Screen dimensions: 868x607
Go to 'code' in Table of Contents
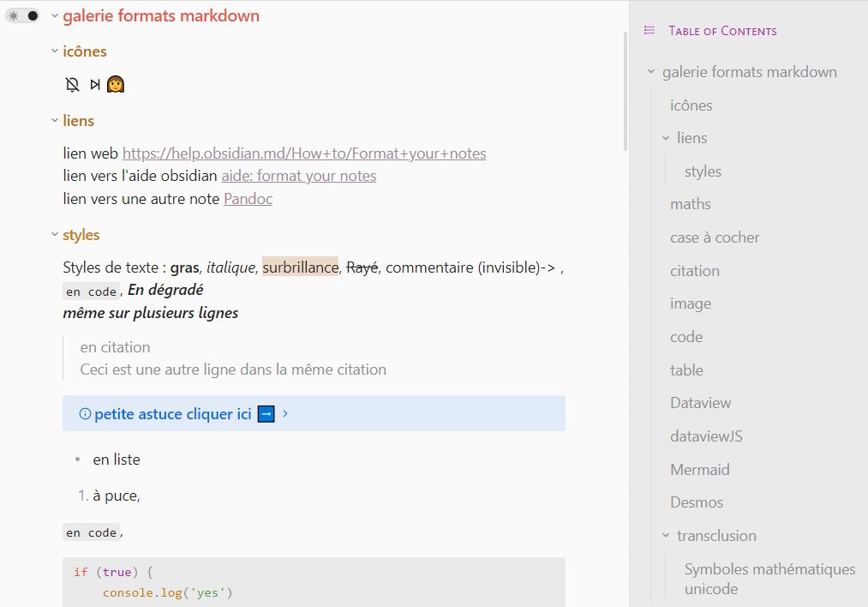686,337
